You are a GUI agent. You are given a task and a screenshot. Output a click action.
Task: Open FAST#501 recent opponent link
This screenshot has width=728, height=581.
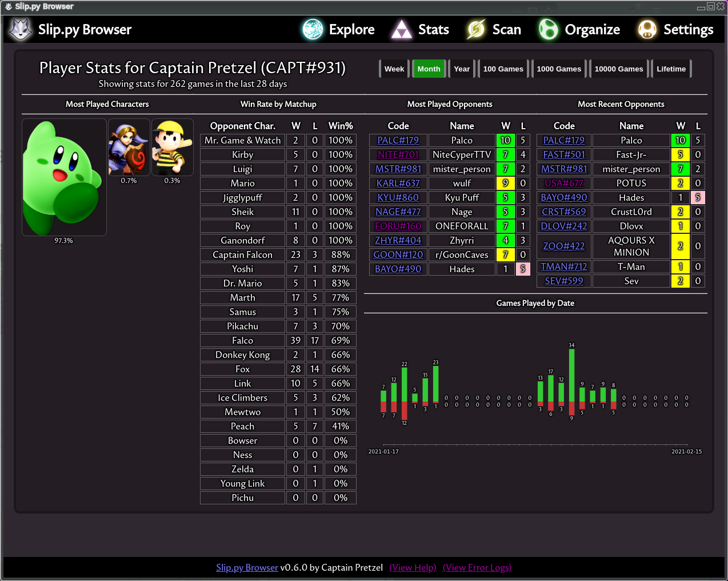pyautogui.click(x=564, y=154)
